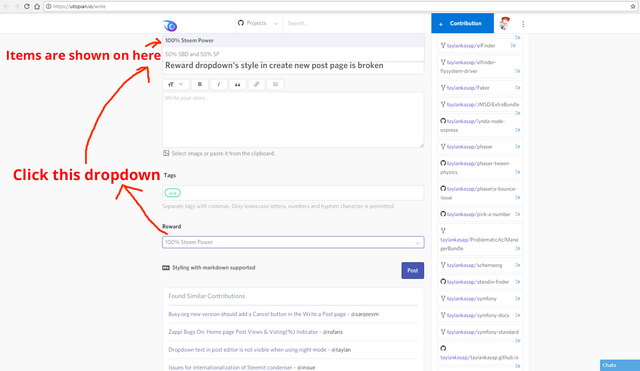Open the internationalization of Steemit condenser link
The height and width of the screenshot is (371, 640).
pyautogui.click(x=230, y=367)
